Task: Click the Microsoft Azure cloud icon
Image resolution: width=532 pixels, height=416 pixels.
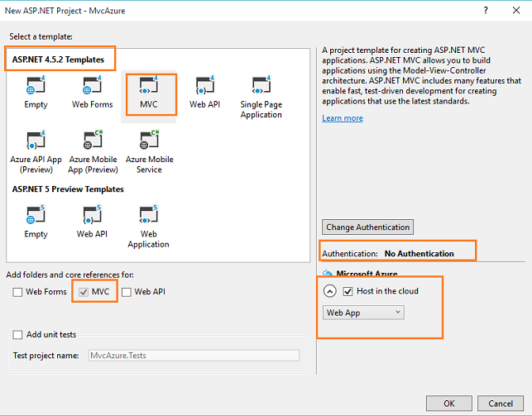Action: (327, 273)
